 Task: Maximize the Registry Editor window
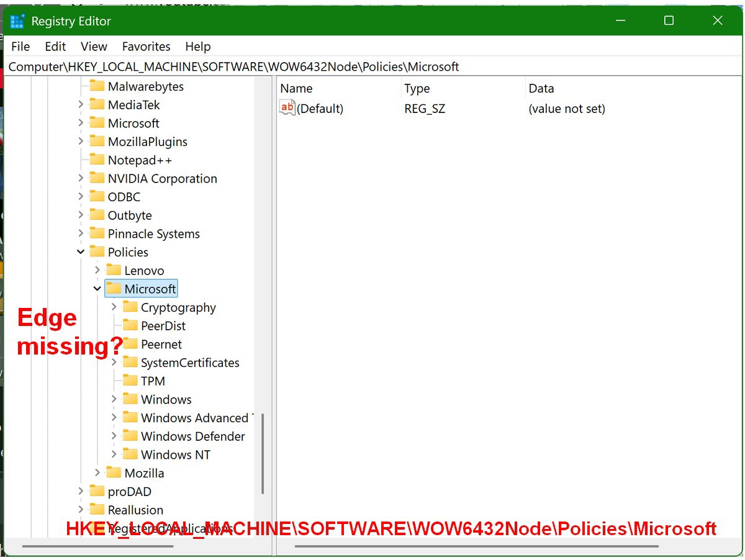tap(669, 21)
